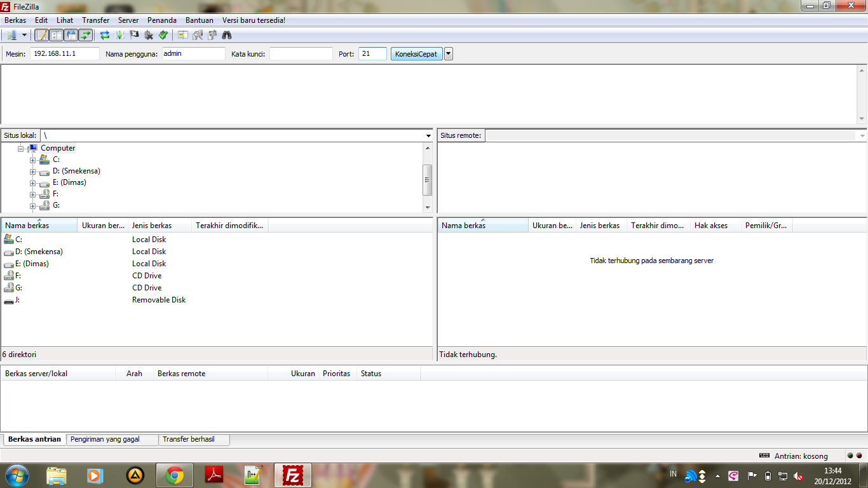This screenshot has width=868, height=488.
Task: Refresh the file and folder lists
Action: coord(105,35)
